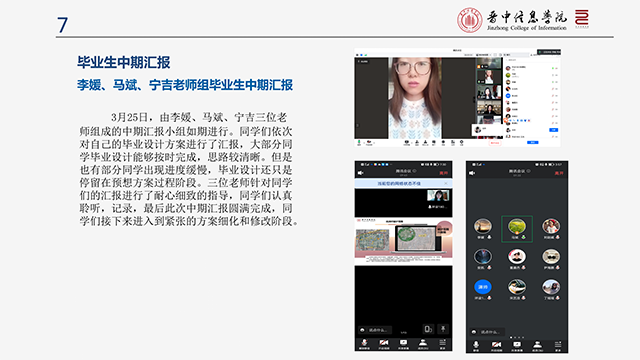Click the share screen icon in desktop toolbar

407,142
